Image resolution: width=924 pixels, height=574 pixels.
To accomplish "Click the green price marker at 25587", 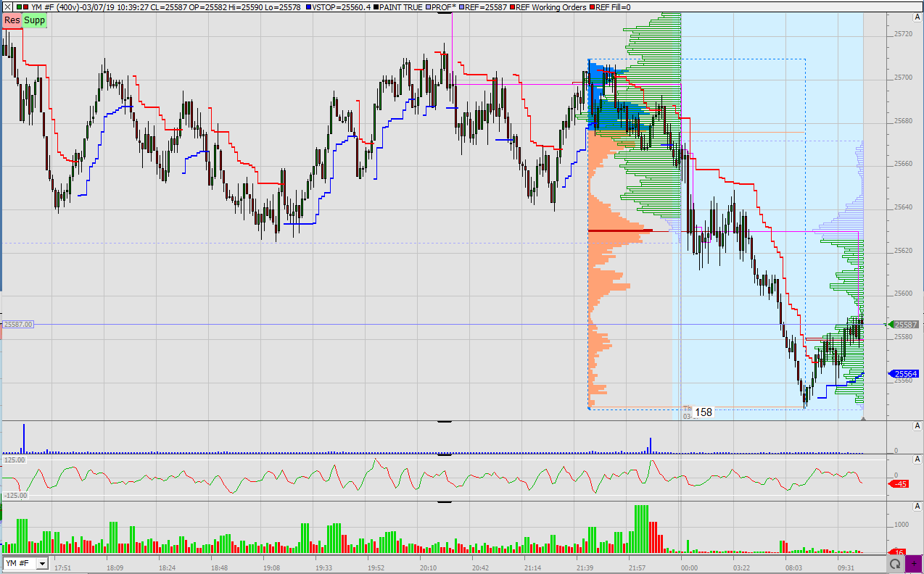I will (904, 324).
